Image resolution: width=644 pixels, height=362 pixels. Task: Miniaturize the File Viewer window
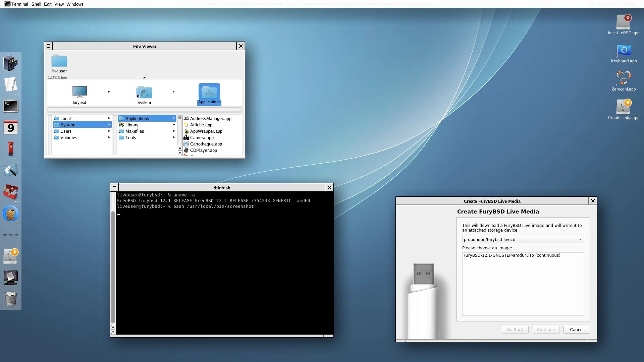48,46
